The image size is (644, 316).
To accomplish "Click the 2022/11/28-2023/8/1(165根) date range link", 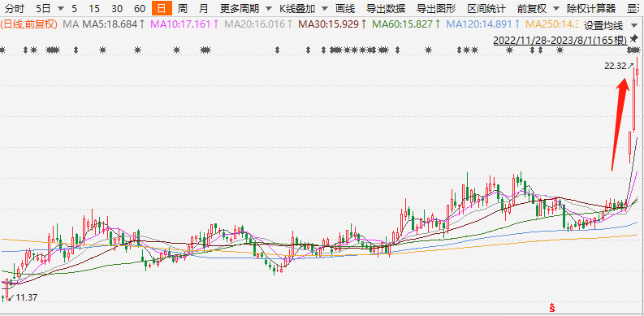I will pos(560,41).
